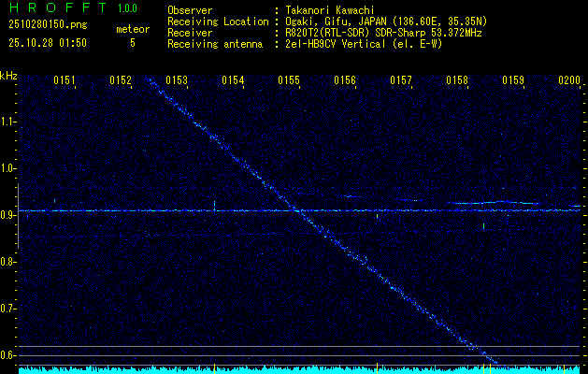
Task: Select 2el-HB9CV Vertical antenna description
Action: click(364, 44)
